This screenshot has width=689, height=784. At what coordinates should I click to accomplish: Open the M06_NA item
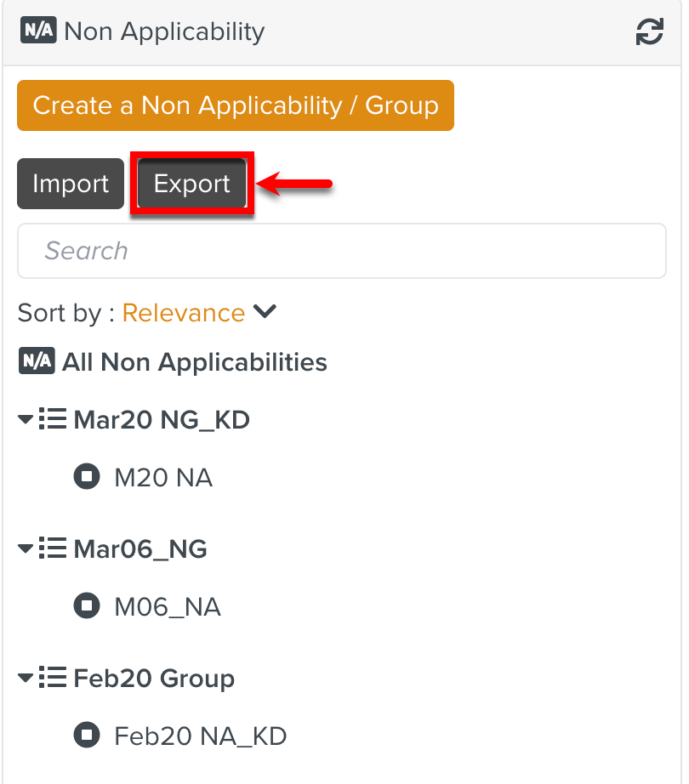168,606
